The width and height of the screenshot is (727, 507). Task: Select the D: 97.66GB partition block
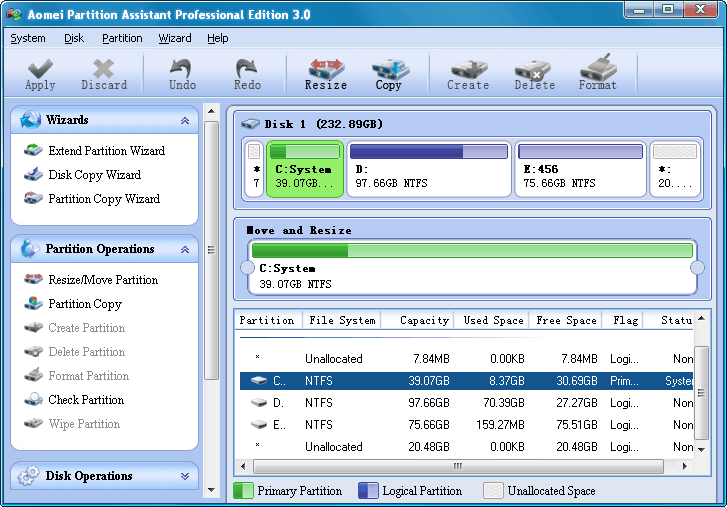429,169
